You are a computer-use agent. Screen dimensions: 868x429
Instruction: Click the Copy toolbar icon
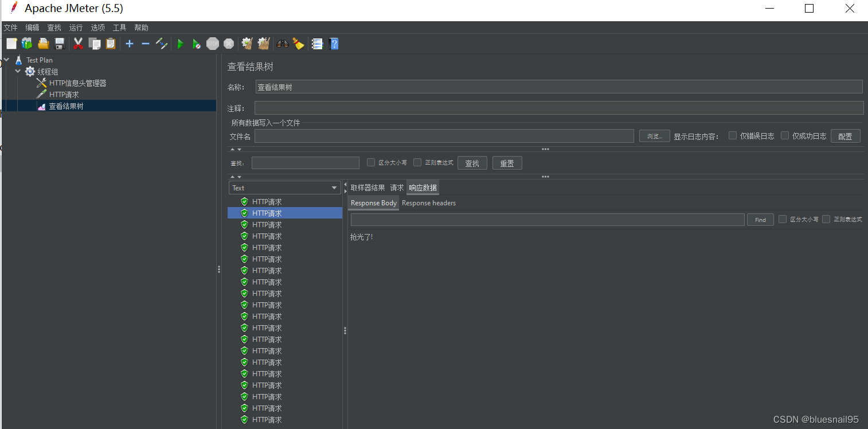point(95,44)
